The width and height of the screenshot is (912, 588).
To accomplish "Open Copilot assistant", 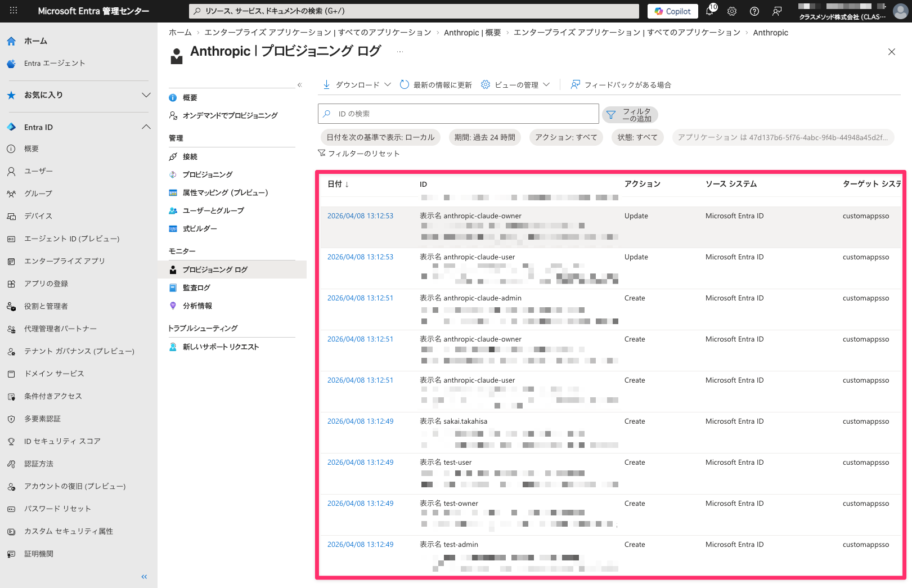I will pyautogui.click(x=673, y=11).
